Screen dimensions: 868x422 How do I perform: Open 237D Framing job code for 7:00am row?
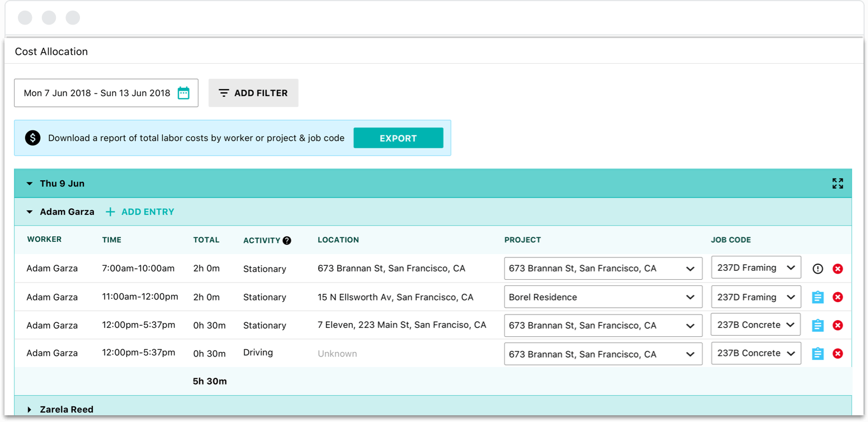coord(756,268)
